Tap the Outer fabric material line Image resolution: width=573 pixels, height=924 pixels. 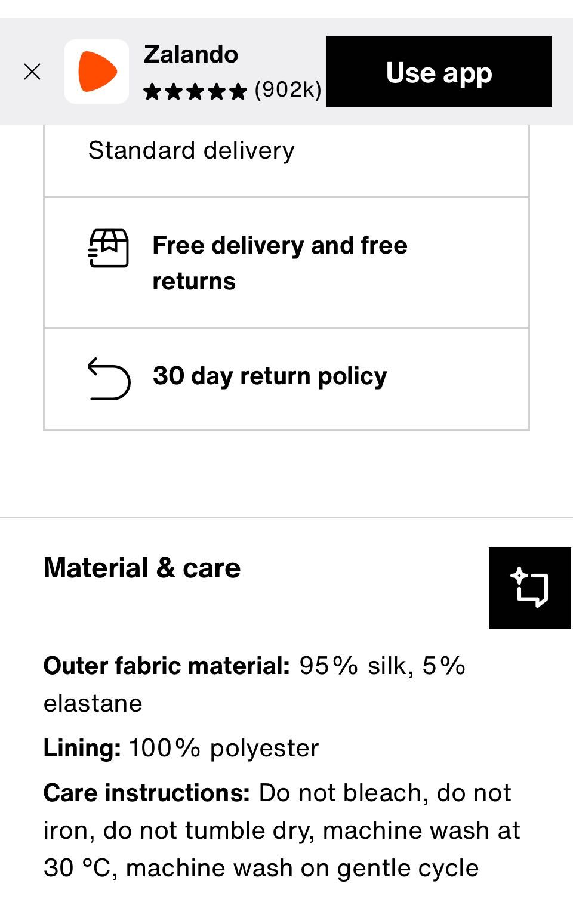pyautogui.click(x=255, y=684)
